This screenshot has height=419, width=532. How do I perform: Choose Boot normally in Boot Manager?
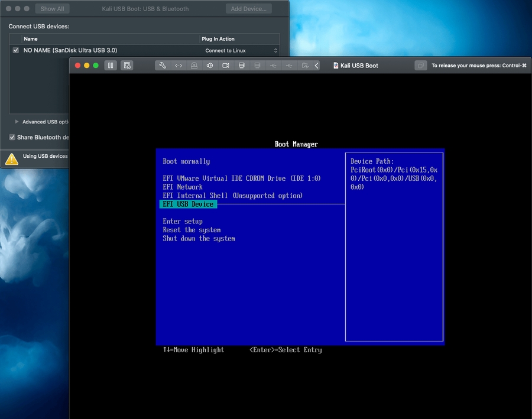point(186,161)
